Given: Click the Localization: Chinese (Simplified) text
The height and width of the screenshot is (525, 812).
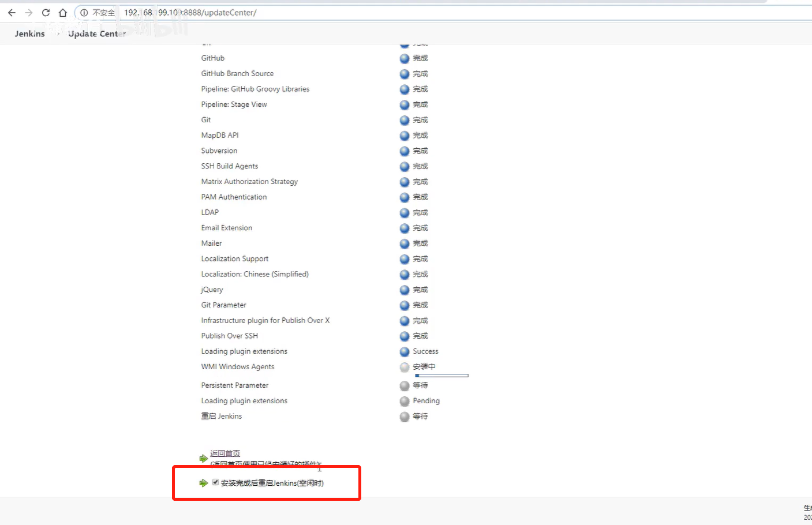Looking at the screenshot, I should pyautogui.click(x=255, y=274).
